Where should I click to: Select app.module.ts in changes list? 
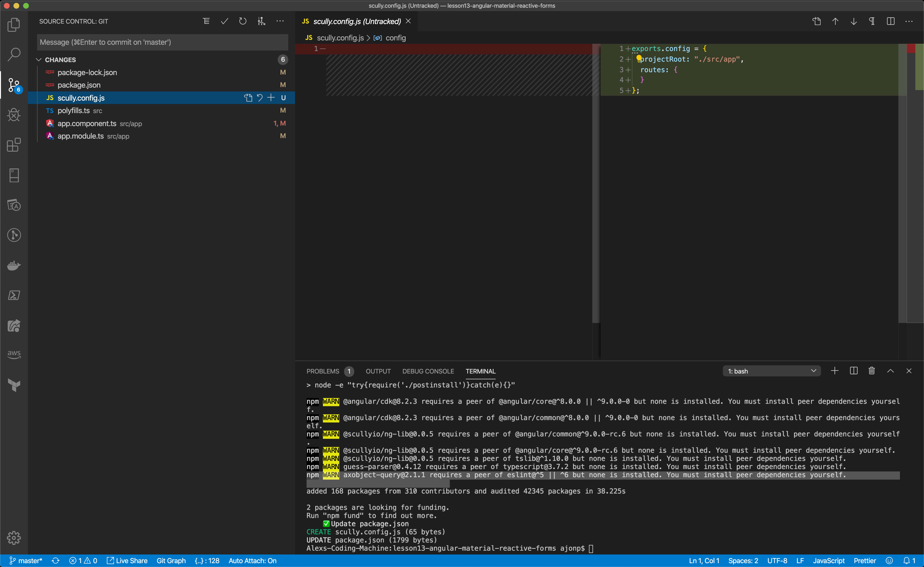coord(161,136)
